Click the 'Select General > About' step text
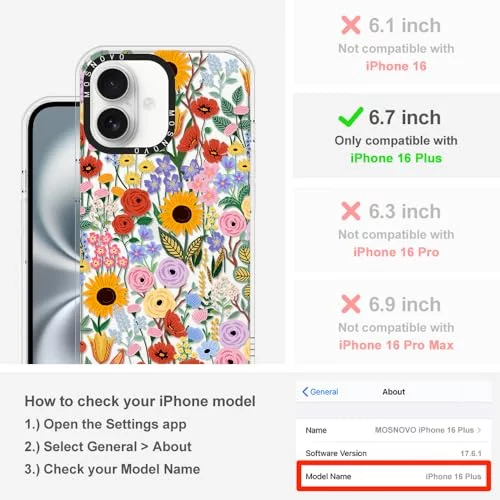Viewport: 500px width, 500px height. (x=117, y=447)
